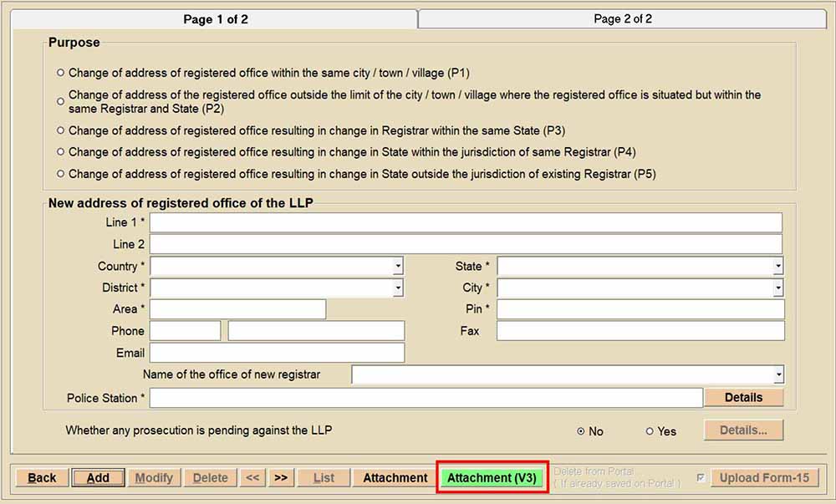The width and height of the screenshot is (836, 504).
Task: Select No for prosecution pending
Action: click(x=581, y=431)
